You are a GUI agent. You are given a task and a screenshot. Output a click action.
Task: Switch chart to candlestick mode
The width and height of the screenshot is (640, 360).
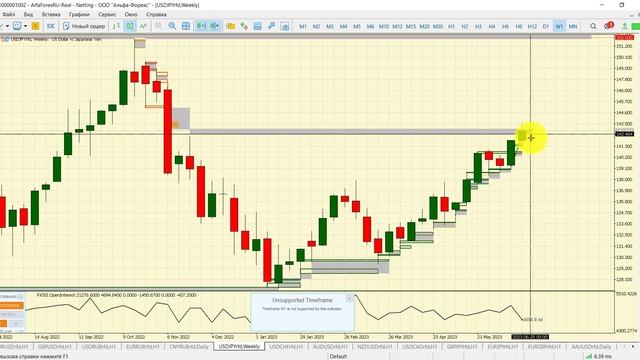click(130, 26)
